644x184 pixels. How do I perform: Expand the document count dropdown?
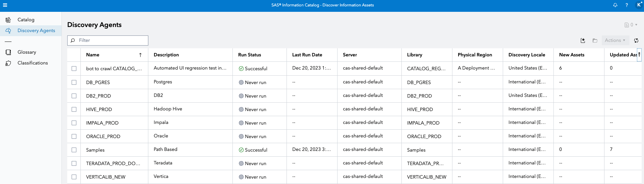tap(631, 25)
